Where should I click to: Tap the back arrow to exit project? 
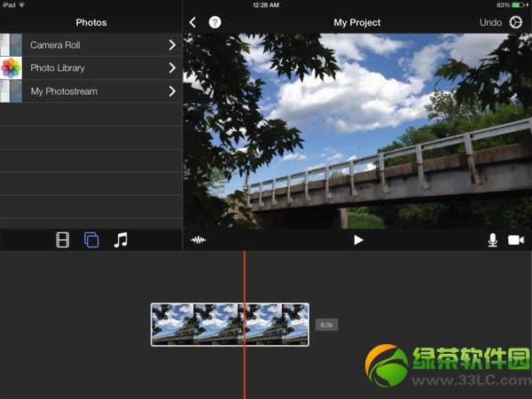[x=193, y=22]
